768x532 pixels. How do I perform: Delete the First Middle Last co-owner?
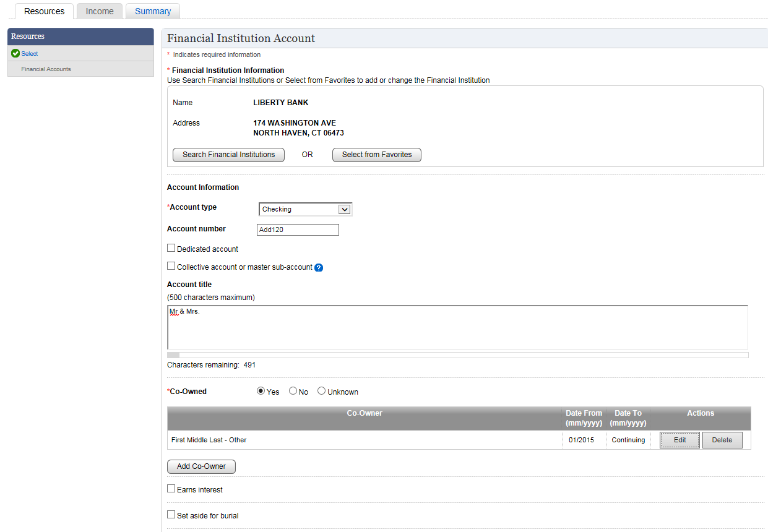[x=722, y=440]
